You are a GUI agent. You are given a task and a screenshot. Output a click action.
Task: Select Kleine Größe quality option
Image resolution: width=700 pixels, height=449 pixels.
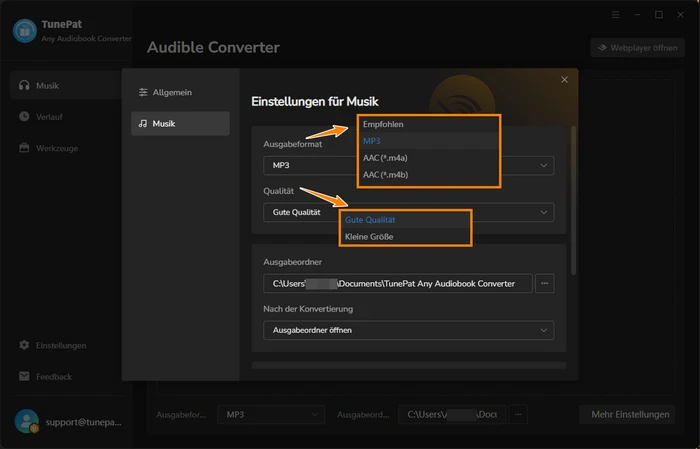(x=405, y=237)
